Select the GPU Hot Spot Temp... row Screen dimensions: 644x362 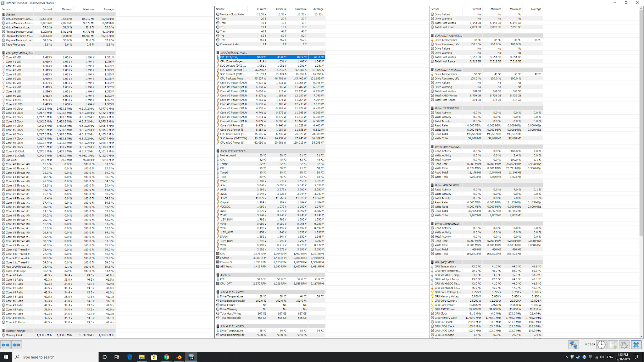486,279
